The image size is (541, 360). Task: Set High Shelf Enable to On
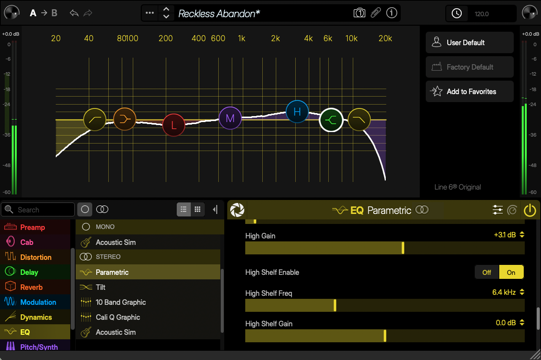click(x=511, y=272)
